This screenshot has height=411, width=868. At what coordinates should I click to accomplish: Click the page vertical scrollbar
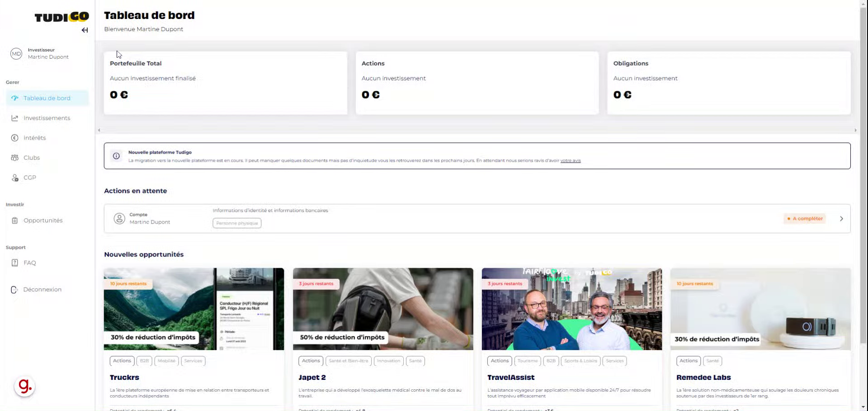tap(863, 176)
